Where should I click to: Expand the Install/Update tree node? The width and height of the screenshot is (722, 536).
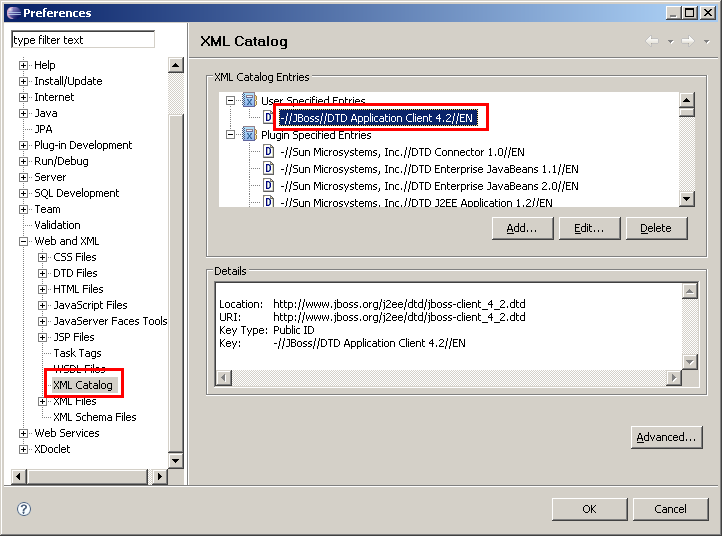tap(23, 82)
